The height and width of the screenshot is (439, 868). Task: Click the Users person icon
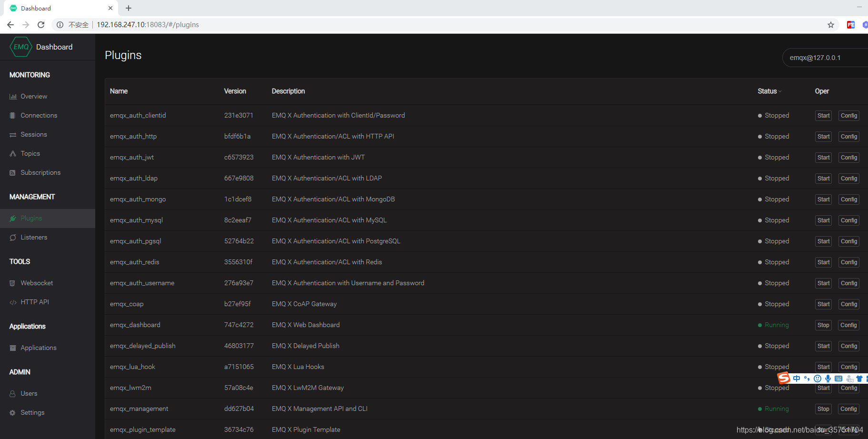click(13, 394)
